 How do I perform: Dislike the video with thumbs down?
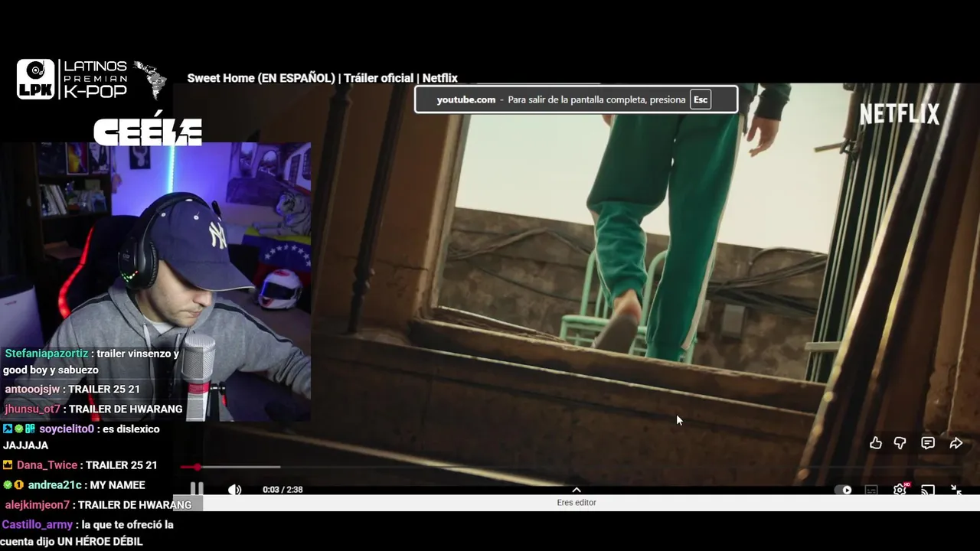[900, 443]
